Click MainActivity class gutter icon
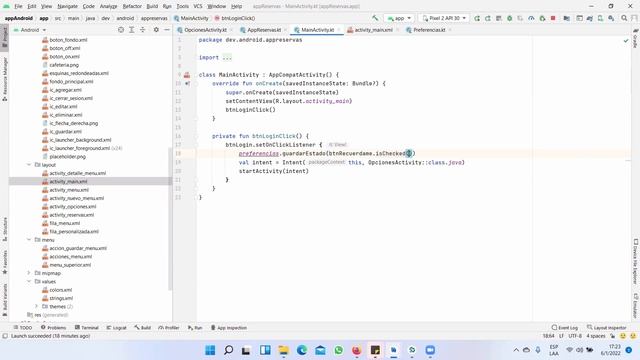Screen dimensions: 640x360 click(187, 75)
